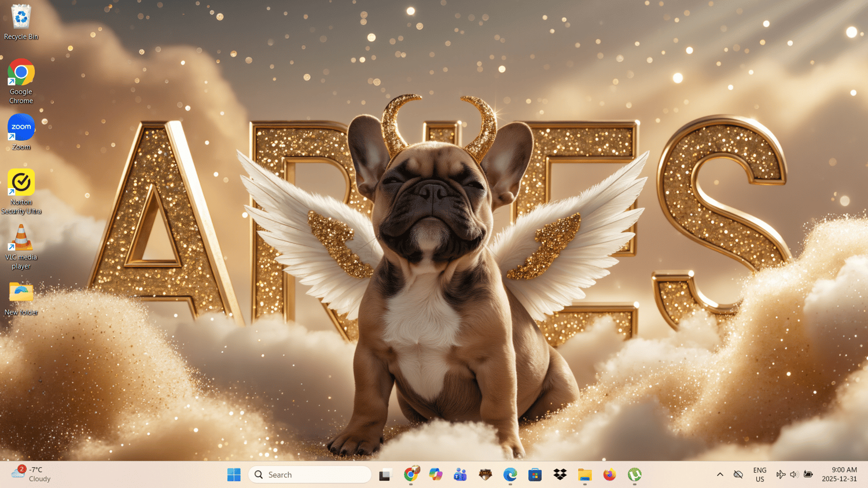Open Microsoft Store from the taskbar
This screenshot has width=868, height=488.
click(535, 475)
